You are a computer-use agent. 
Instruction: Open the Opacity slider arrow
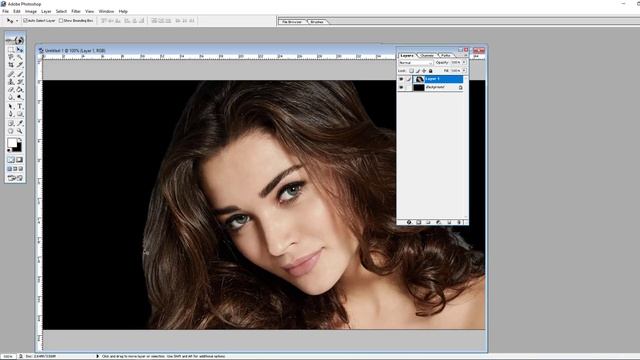(464, 62)
